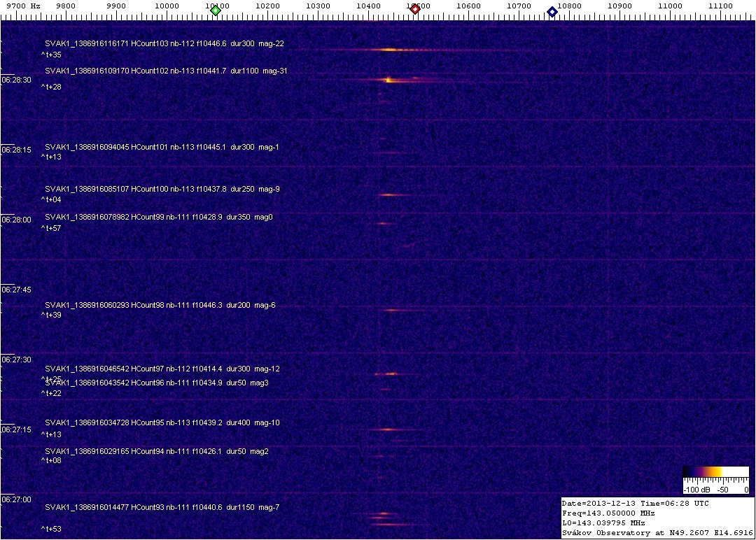Click the 11000 frequency axis label
Viewport: 756px width, 540px height.
[670, 6]
